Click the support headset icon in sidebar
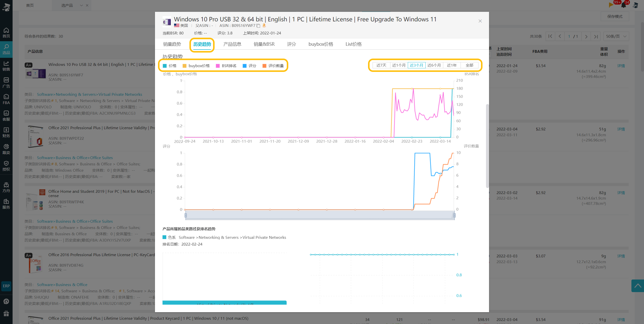The height and width of the screenshot is (324, 644). (x=6, y=301)
